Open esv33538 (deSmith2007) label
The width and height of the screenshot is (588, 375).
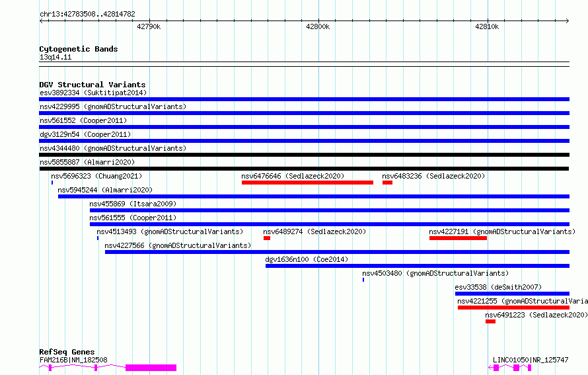498,287
